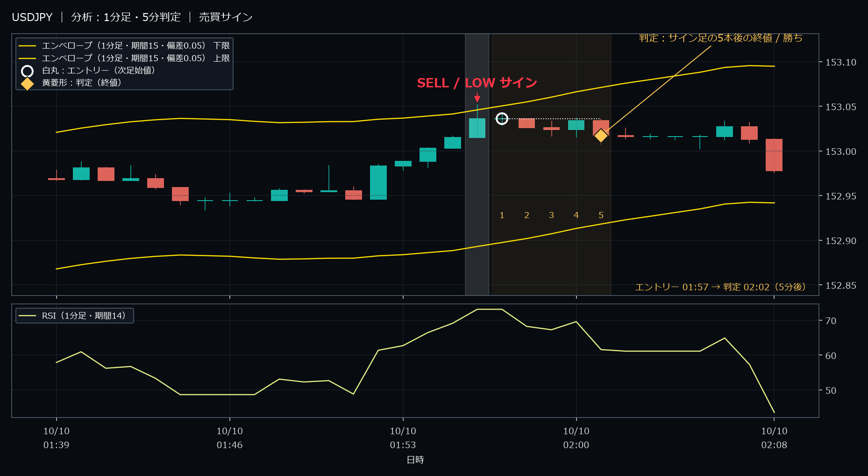Click the yellow diamond icon in the legend
Viewport: 868px width, 476px height.
28,84
